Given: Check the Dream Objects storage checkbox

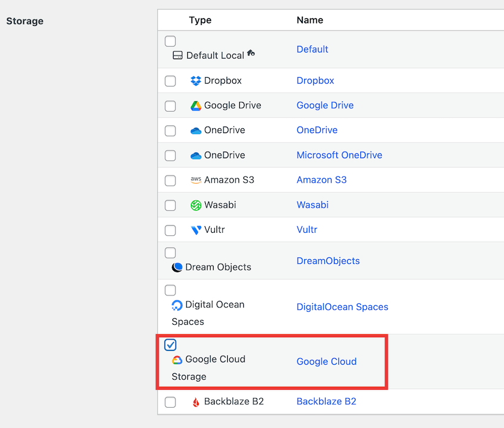Looking at the screenshot, I should pyautogui.click(x=171, y=253).
